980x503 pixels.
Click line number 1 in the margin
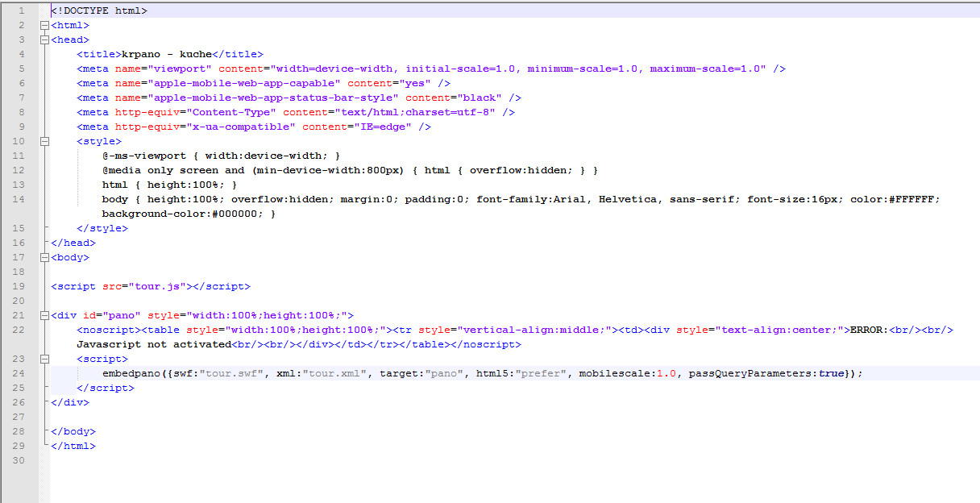[x=20, y=11]
